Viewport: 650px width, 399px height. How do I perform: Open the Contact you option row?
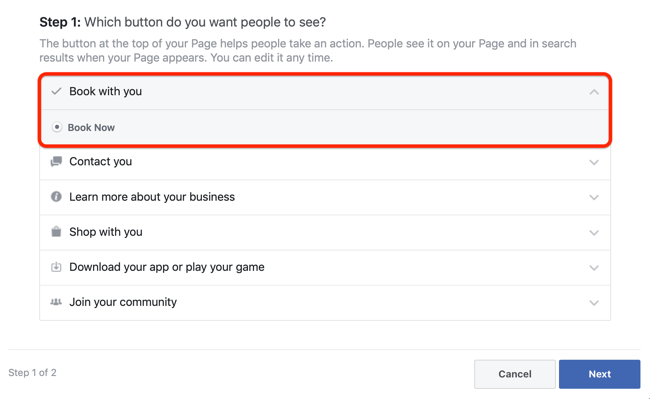click(325, 162)
